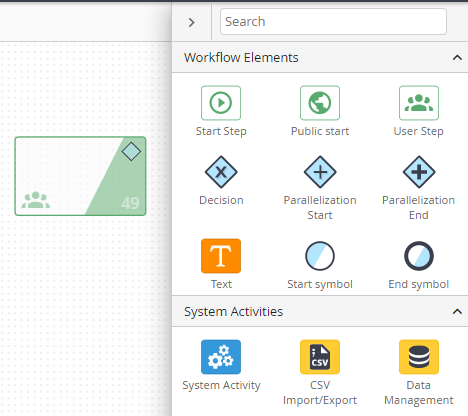Select the Public start globe icon

pos(320,103)
